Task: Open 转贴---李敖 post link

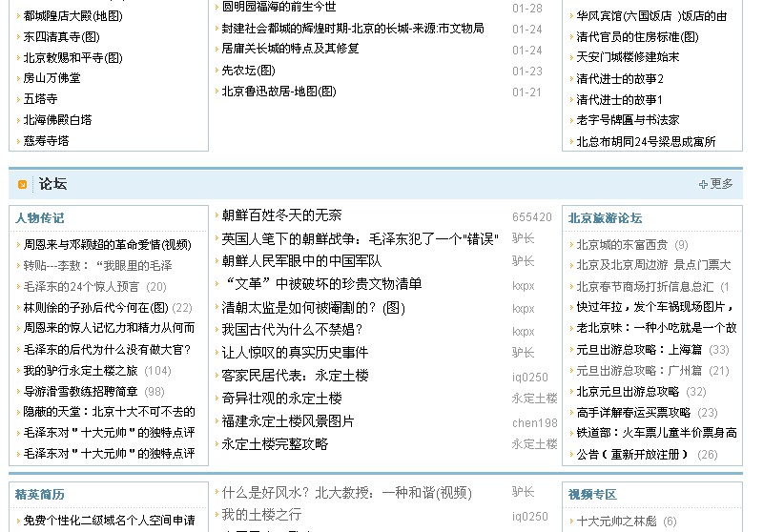Action: tap(97, 265)
